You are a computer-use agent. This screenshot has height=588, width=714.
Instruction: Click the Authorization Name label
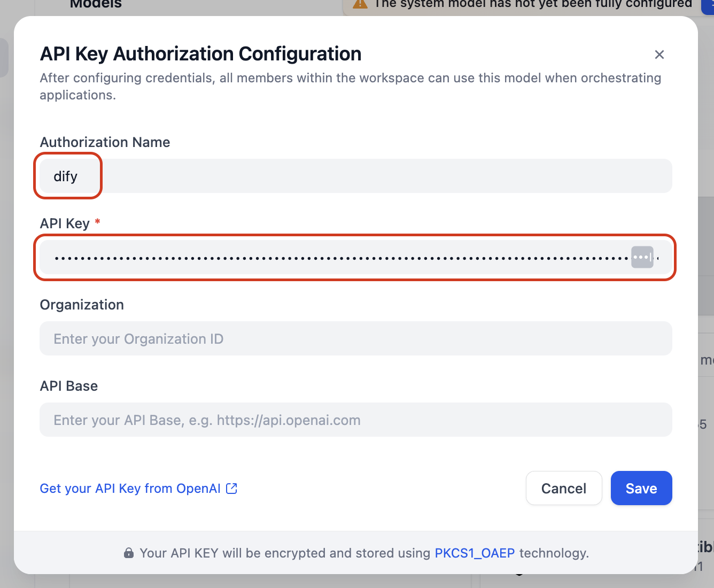coord(105,142)
